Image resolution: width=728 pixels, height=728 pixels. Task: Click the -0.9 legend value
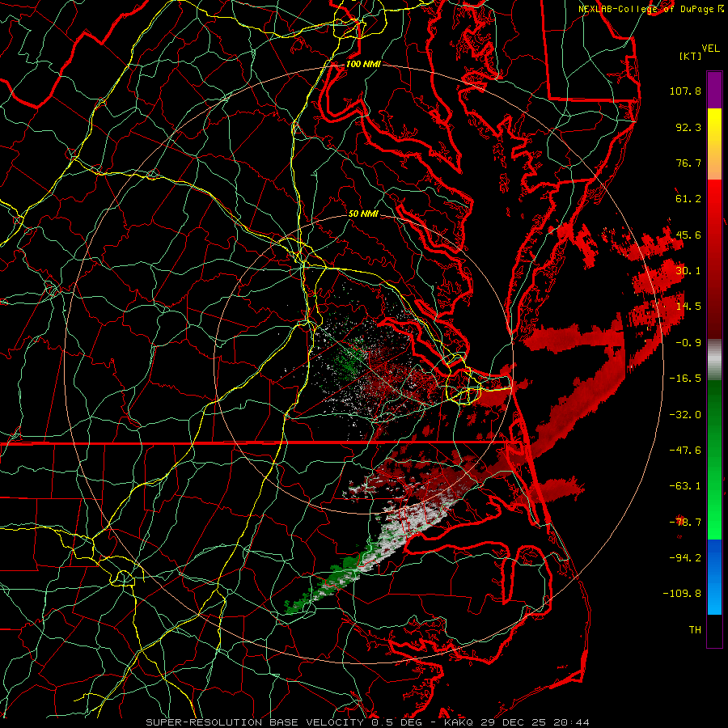click(688, 343)
